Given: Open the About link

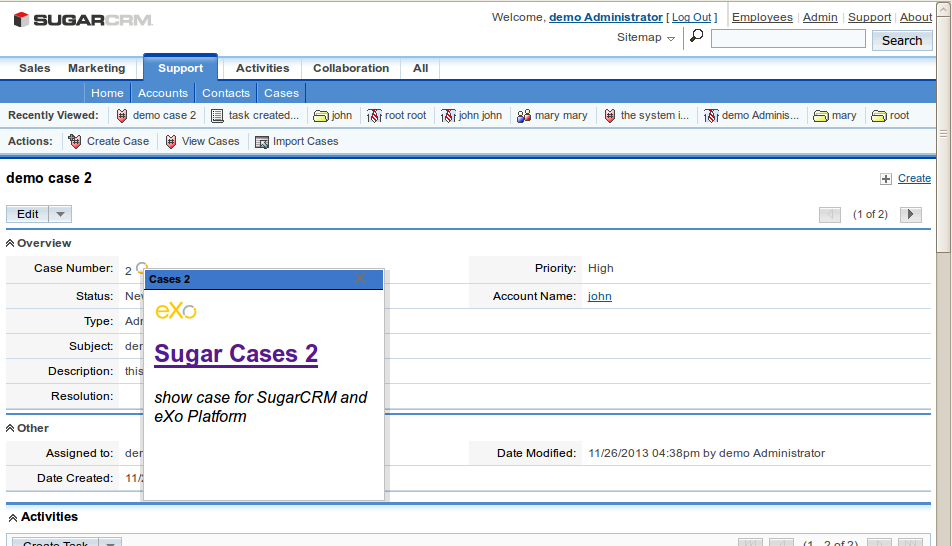Looking at the screenshot, I should click(916, 18).
